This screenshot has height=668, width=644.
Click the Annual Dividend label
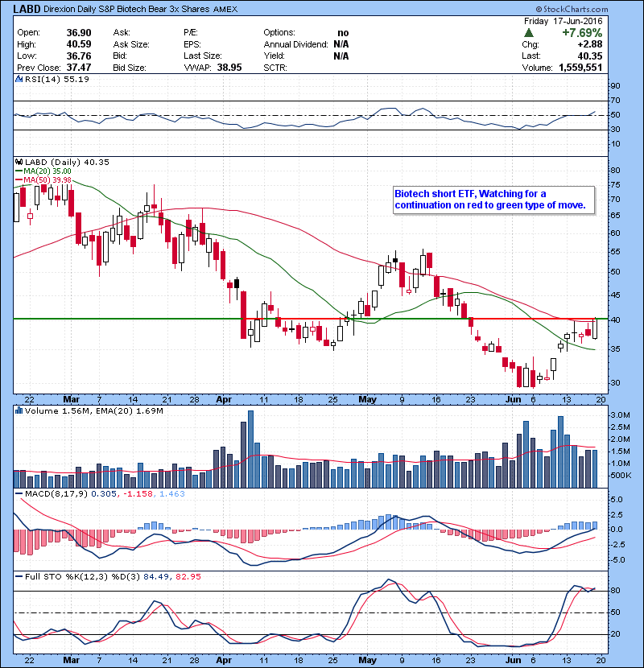tap(295, 44)
